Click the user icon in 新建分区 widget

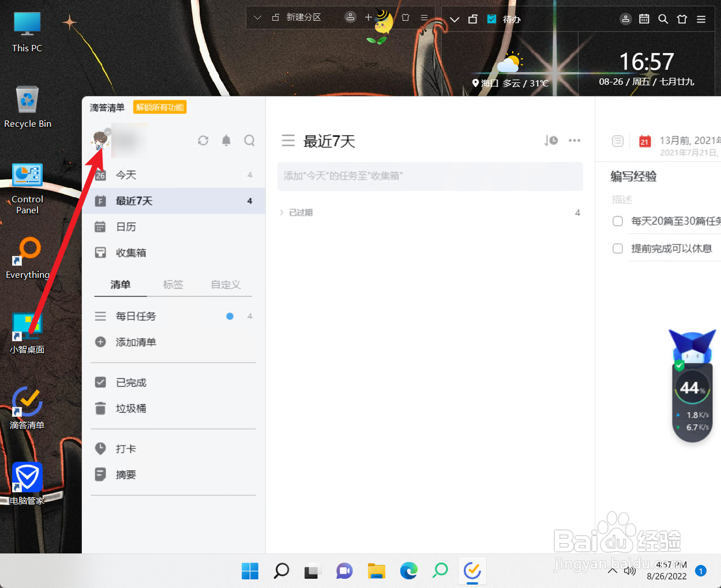point(350,17)
